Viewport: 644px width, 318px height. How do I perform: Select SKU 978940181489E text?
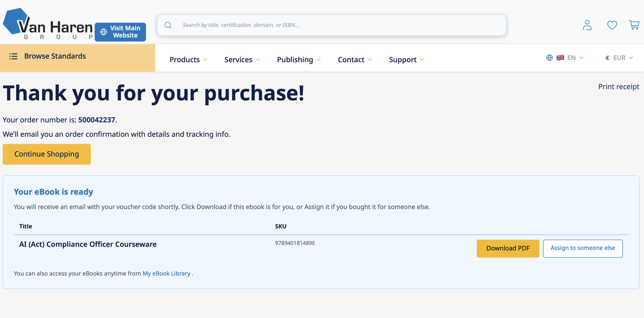(295, 243)
